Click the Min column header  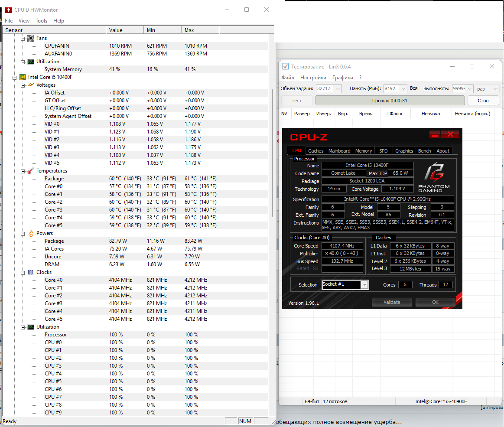click(x=163, y=30)
